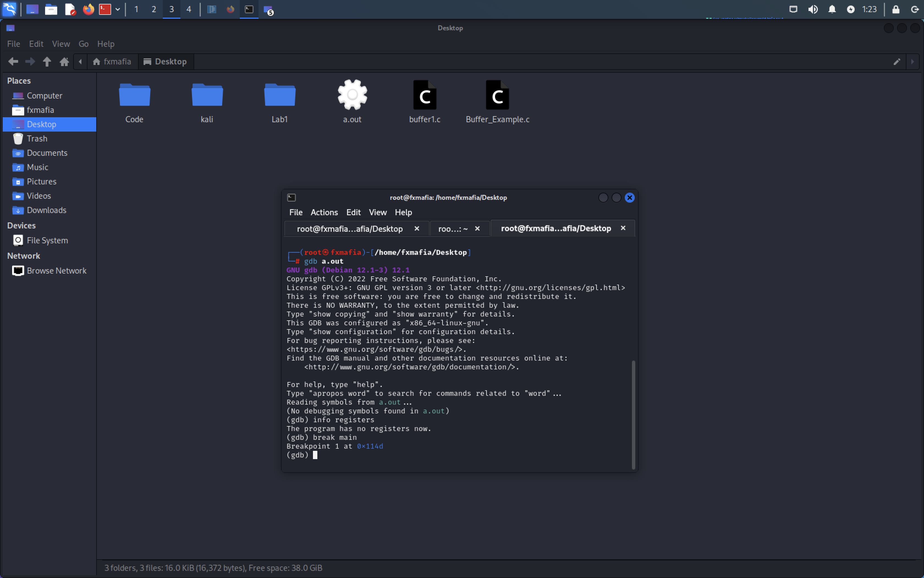Viewport: 924px width, 578px height.
Task: Expand the terminal launcher dropdown arrow
Action: point(118,9)
